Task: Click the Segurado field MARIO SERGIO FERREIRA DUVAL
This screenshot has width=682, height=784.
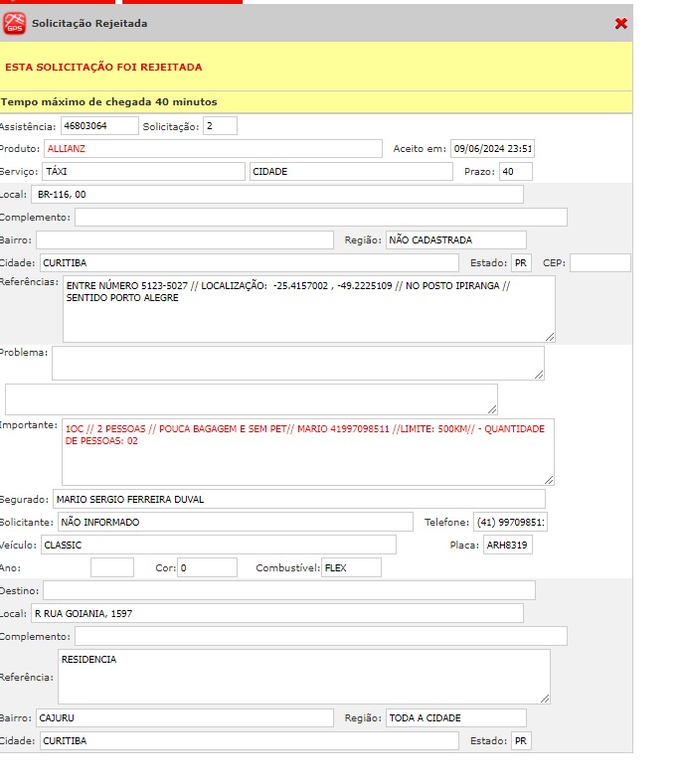Action: click(x=298, y=500)
